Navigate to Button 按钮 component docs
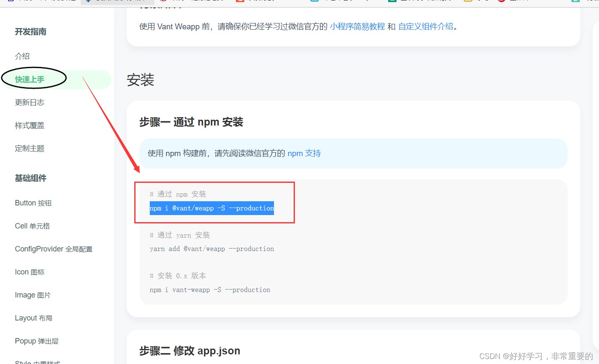Screen dimensions: 599x364 click(33, 203)
